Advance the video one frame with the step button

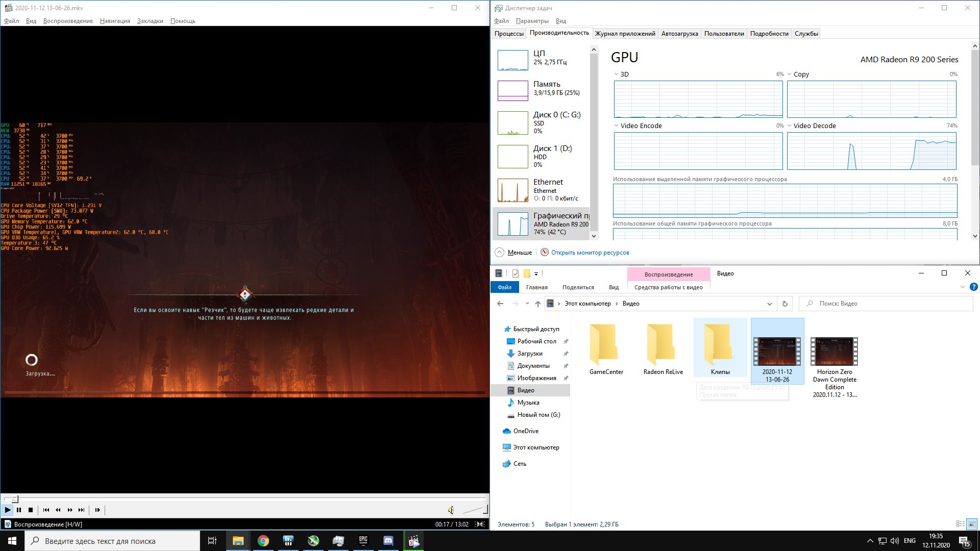97,510
